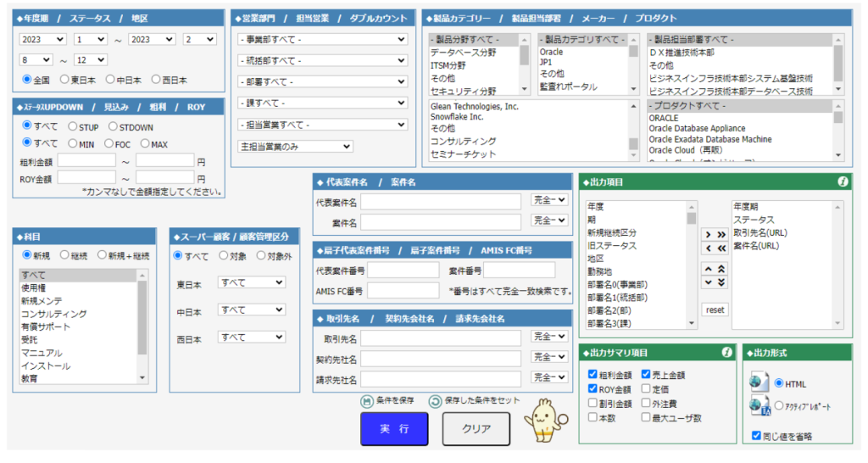Viewport: 868px width, 463px height.
Task: Select コンサルティング in the 科目 list
Action: coord(53,314)
